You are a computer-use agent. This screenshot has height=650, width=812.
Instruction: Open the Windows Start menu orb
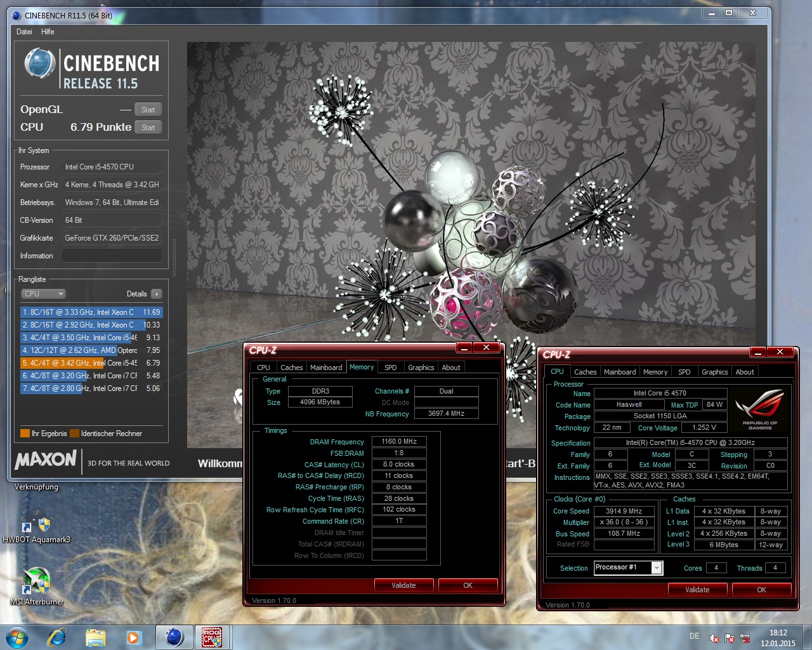click(16, 637)
